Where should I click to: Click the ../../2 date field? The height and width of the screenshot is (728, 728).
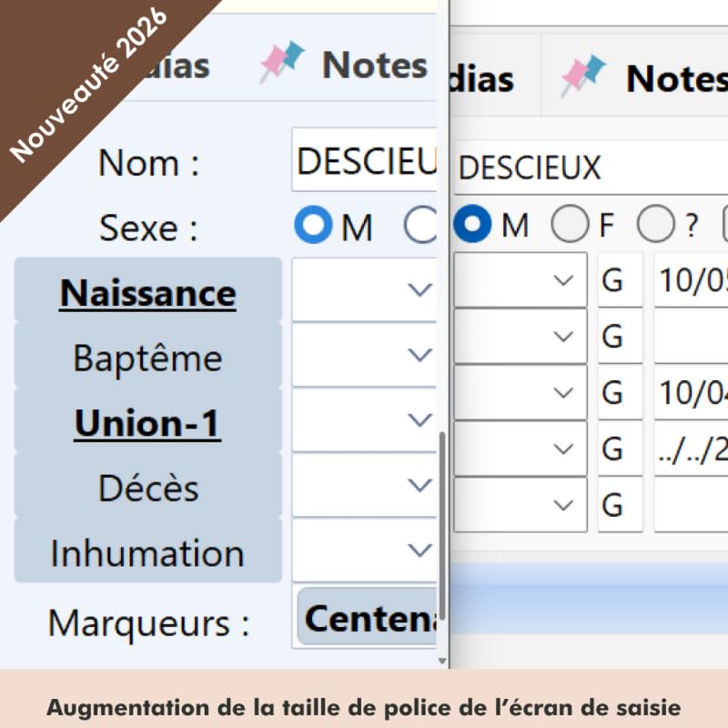pos(691,449)
